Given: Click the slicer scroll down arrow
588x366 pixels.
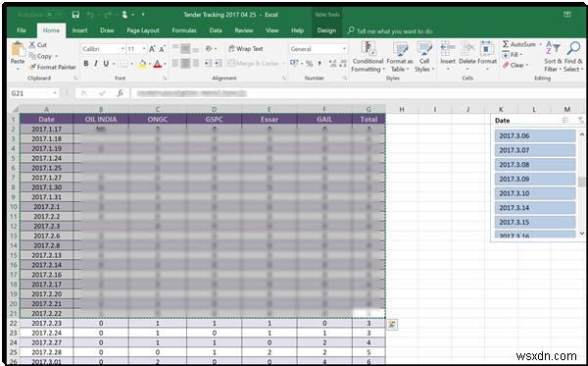Looking at the screenshot, I should click(x=581, y=234).
